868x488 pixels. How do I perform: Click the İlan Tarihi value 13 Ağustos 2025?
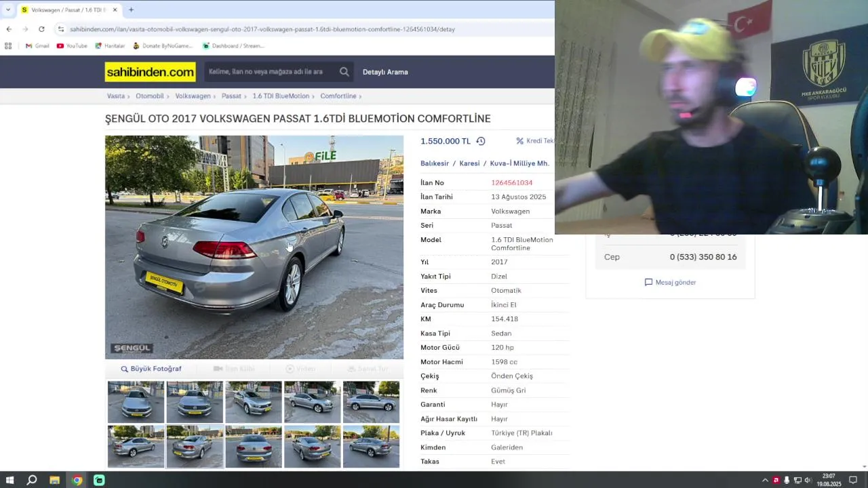[x=519, y=197]
